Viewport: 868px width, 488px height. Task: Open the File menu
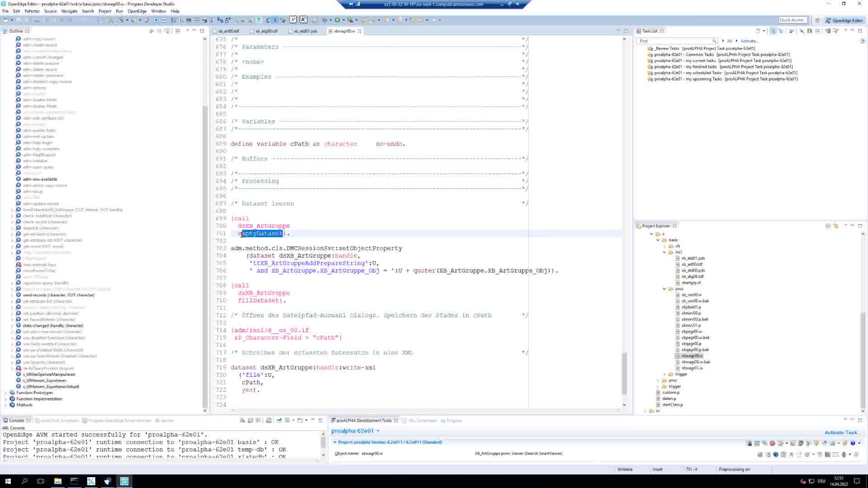(x=5, y=11)
